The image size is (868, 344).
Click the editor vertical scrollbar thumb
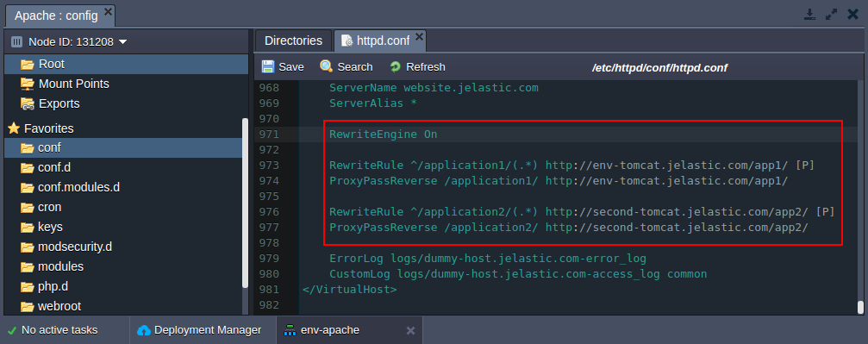point(860,308)
